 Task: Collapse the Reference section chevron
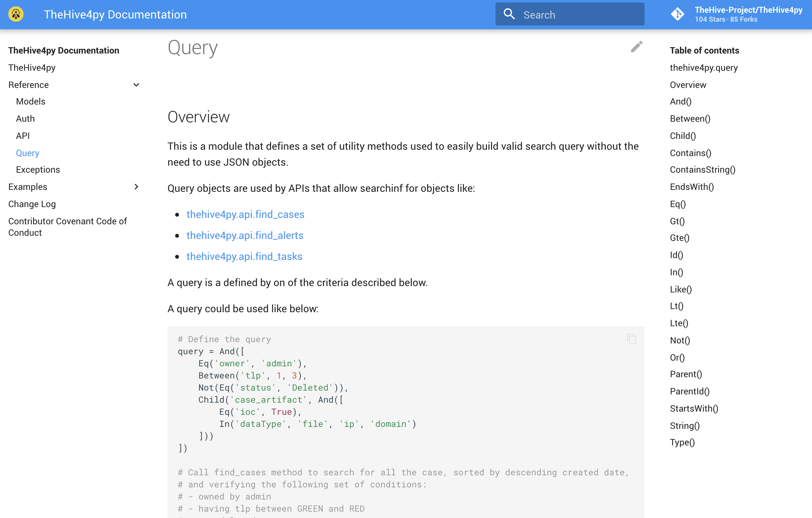(x=136, y=85)
